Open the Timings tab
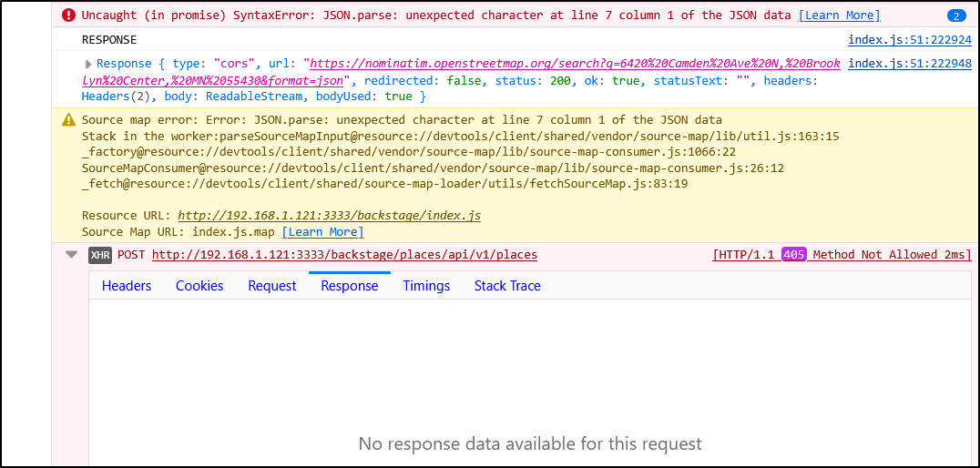The height and width of the screenshot is (468, 980). click(x=426, y=286)
